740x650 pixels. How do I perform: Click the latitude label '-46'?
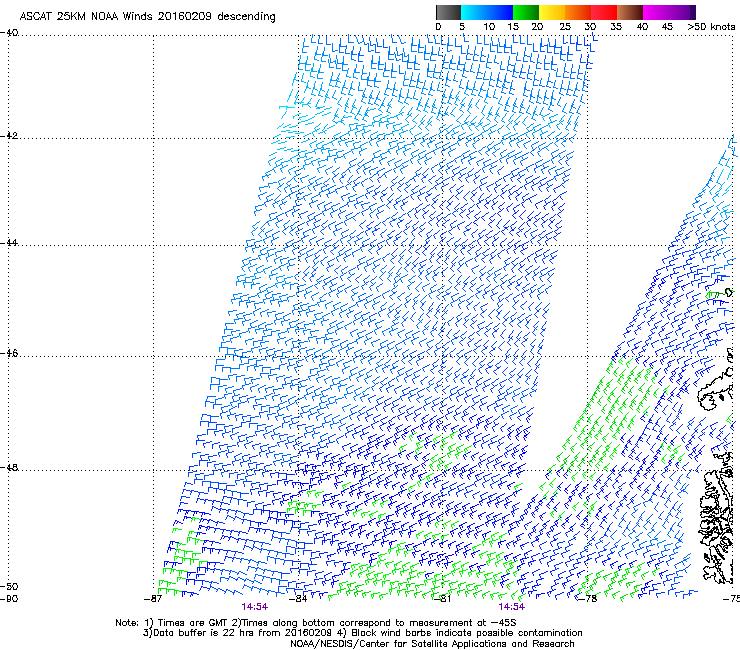[x=9, y=353]
